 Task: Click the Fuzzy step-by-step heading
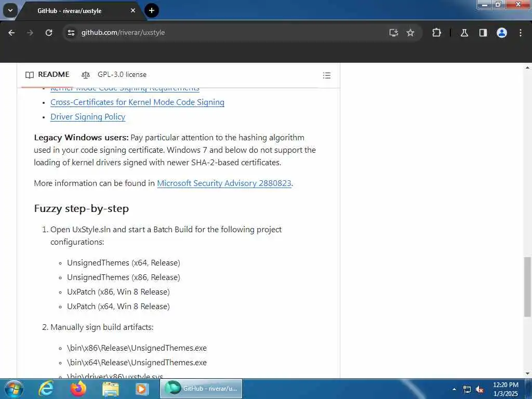pyautogui.click(x=82, y=208)
